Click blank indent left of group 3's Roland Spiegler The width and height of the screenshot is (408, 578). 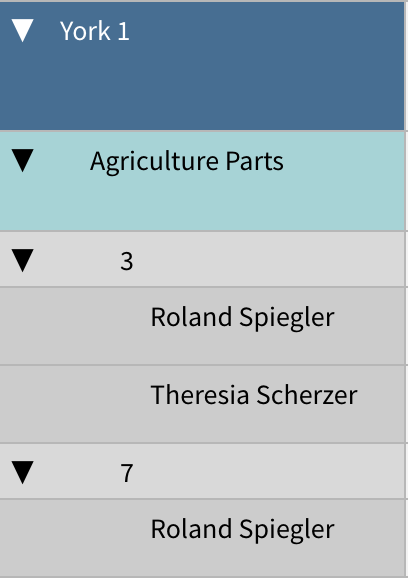point(74,326)
